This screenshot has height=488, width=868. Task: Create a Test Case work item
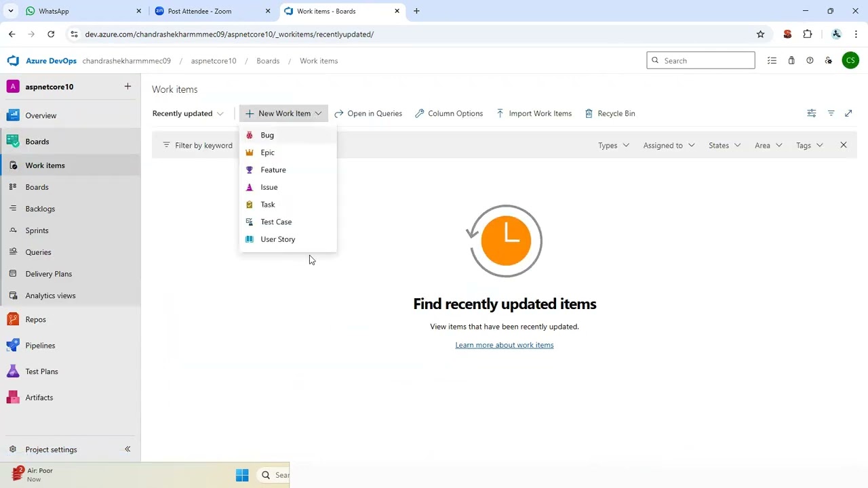[288, 222]
